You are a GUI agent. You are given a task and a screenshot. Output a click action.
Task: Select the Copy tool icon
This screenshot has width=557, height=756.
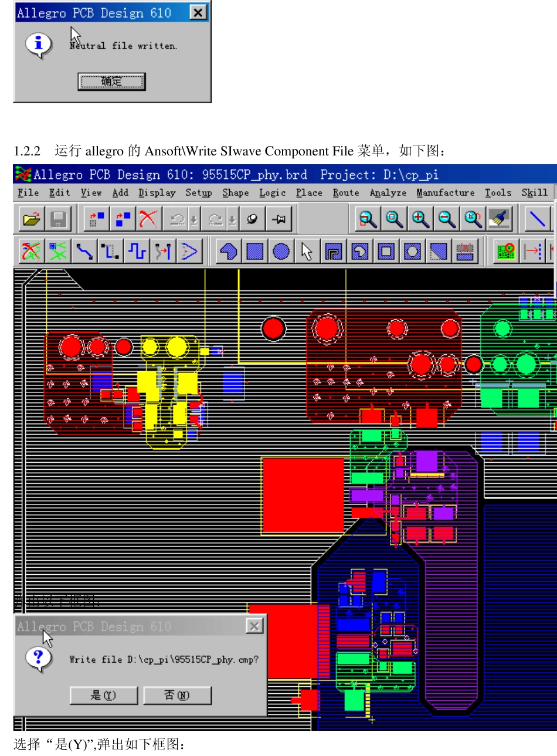tap(123, 220)
